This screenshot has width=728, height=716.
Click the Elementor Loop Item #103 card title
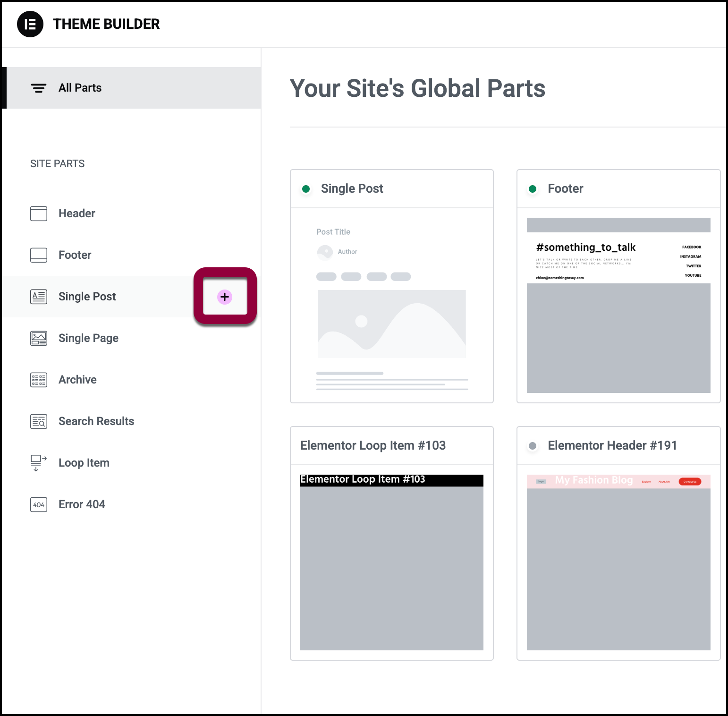pyautogui.click(x=373, y=445)
